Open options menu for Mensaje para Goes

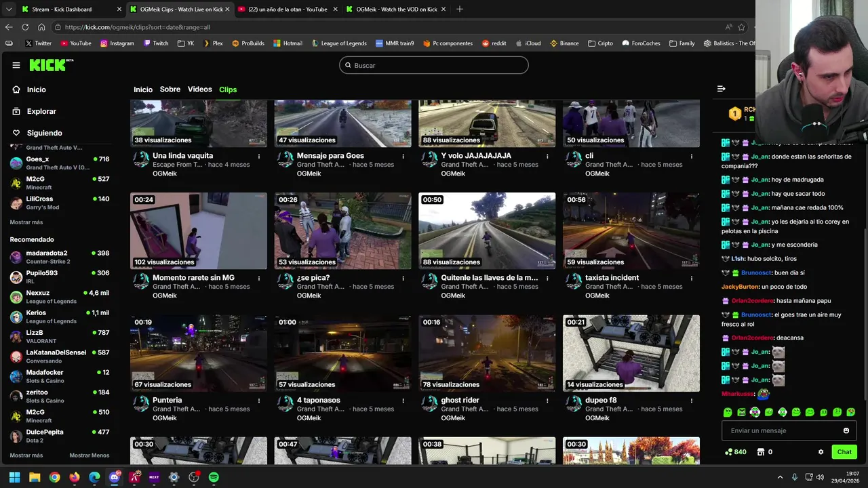(x=403, y=156)
